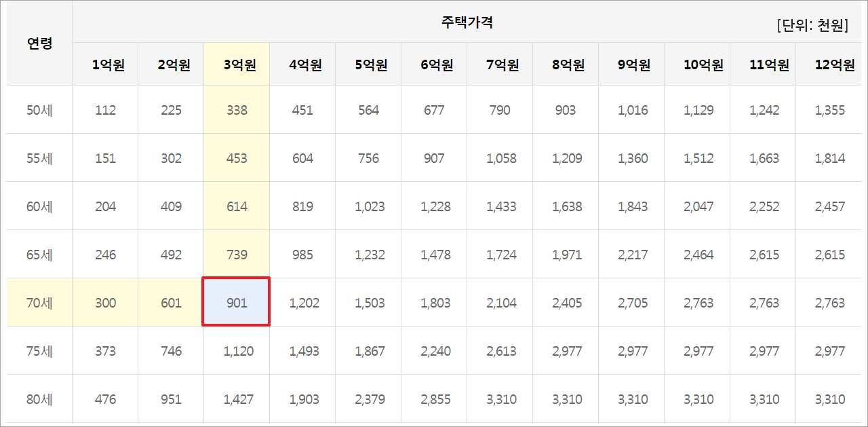Select the value 739 at age 65, 3억원
Screen dimensions: 868x427
[236, 253]
